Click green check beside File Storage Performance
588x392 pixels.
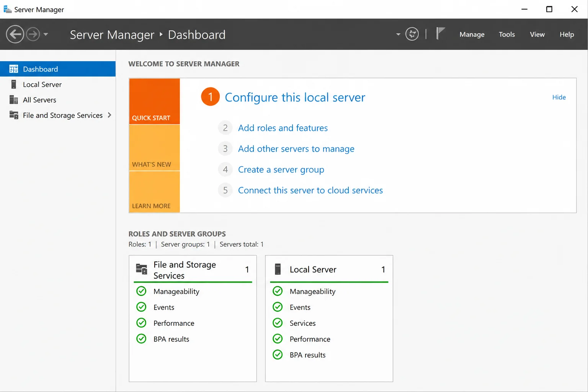pos(141,323)
